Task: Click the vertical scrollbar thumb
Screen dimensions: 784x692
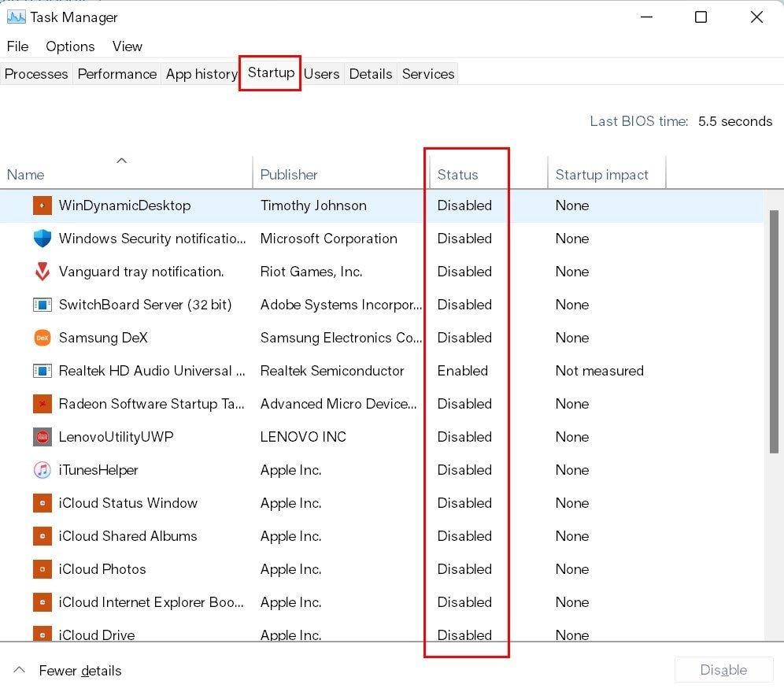Action: click(774, 331)
